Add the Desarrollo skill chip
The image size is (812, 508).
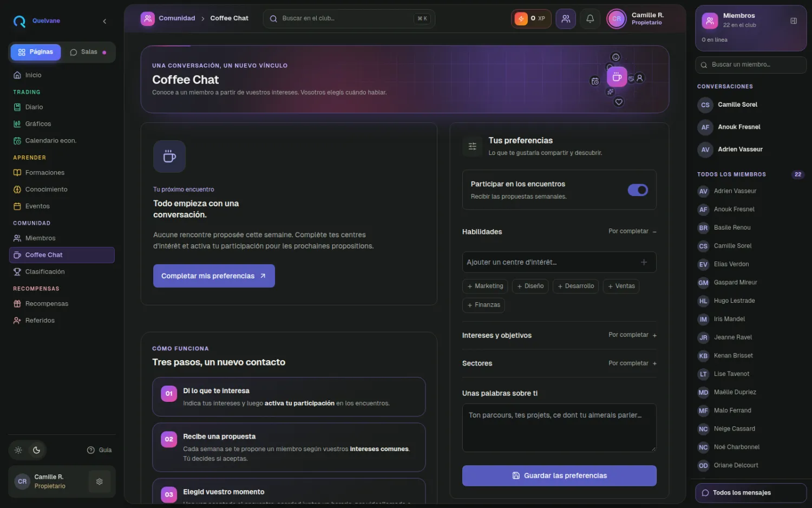(x=575, y=286)
